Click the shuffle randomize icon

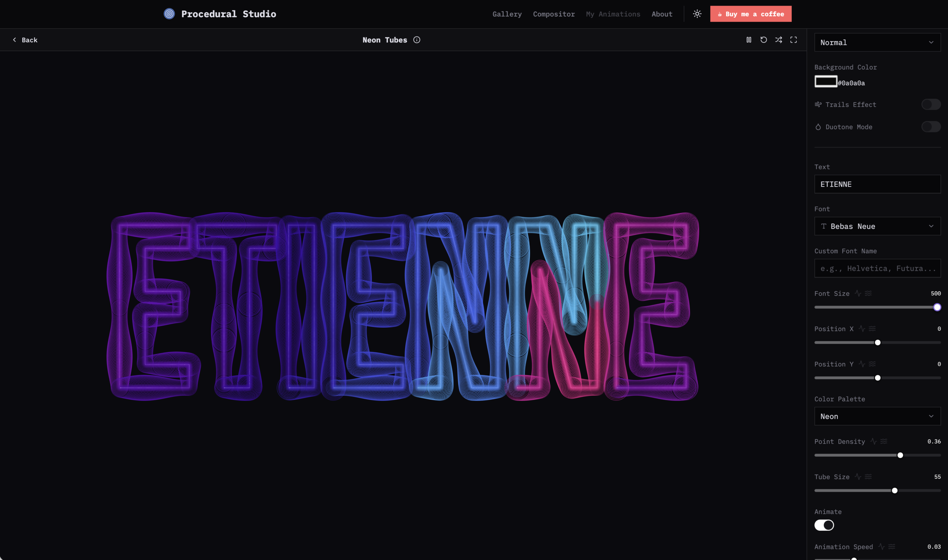(778, 40)
